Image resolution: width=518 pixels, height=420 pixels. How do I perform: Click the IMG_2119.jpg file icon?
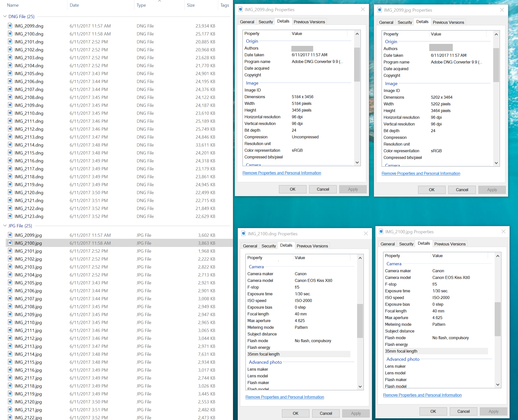(x=10, y=393)
